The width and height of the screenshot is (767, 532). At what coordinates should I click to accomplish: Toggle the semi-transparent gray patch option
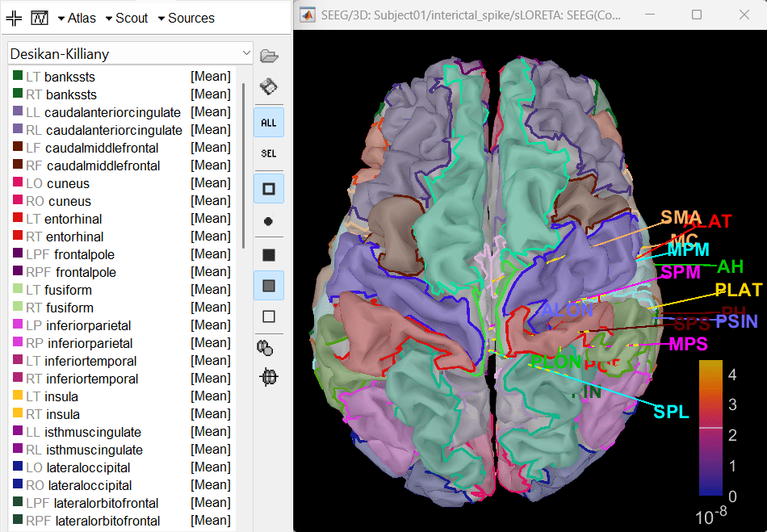269,285
